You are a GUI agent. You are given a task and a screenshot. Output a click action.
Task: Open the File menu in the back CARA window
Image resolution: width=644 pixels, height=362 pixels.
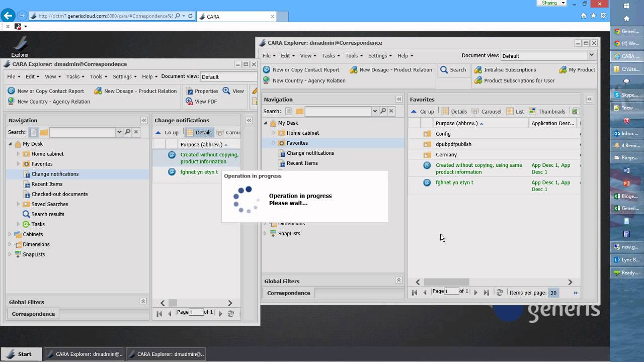pos(13,76)
